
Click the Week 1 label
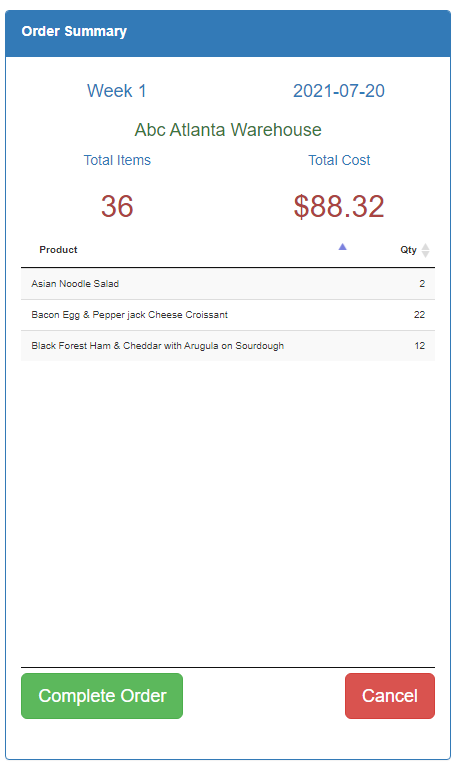117,91
